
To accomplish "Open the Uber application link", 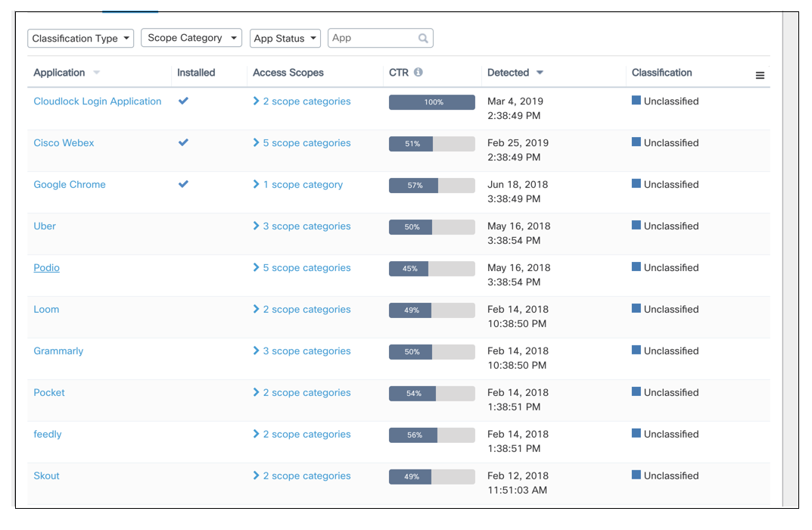I will coord(45,226).
